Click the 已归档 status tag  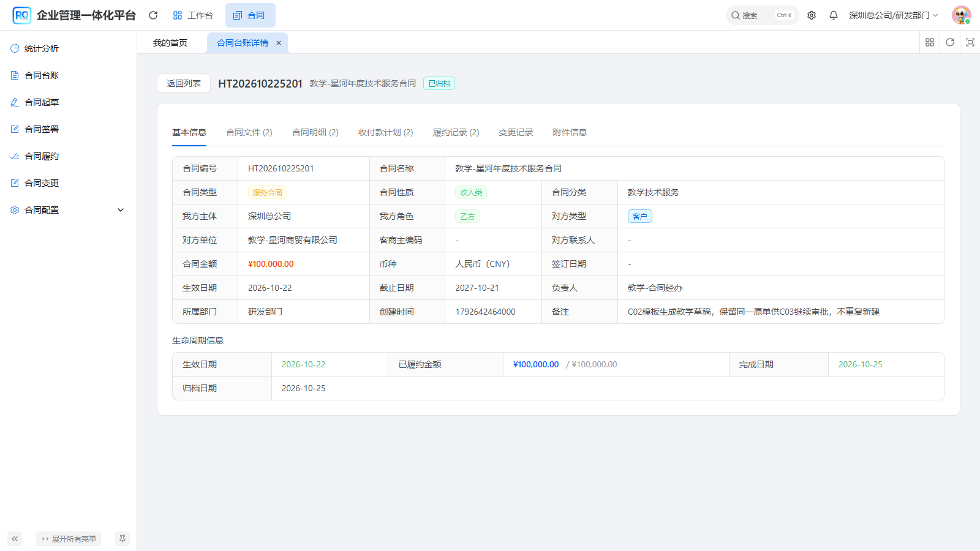point(439,84)
